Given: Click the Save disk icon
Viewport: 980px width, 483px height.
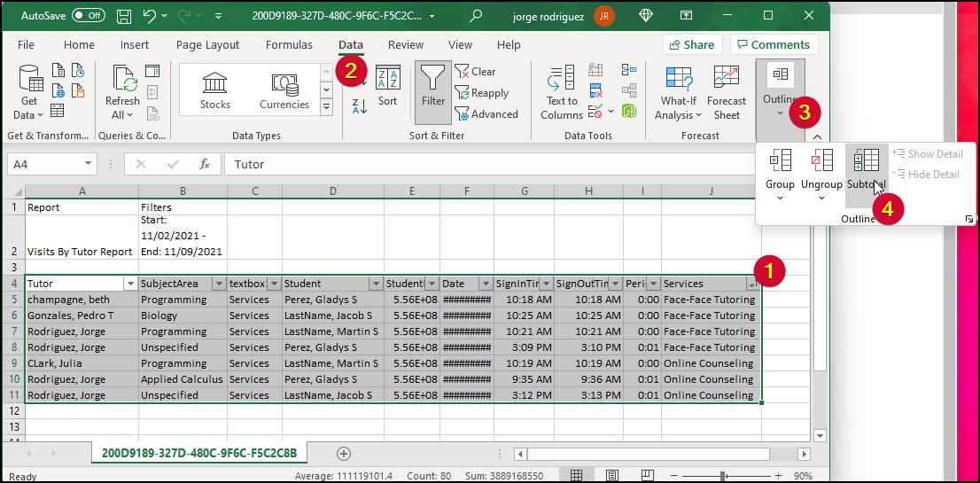Looking at the screenshot, I should 124,16.
